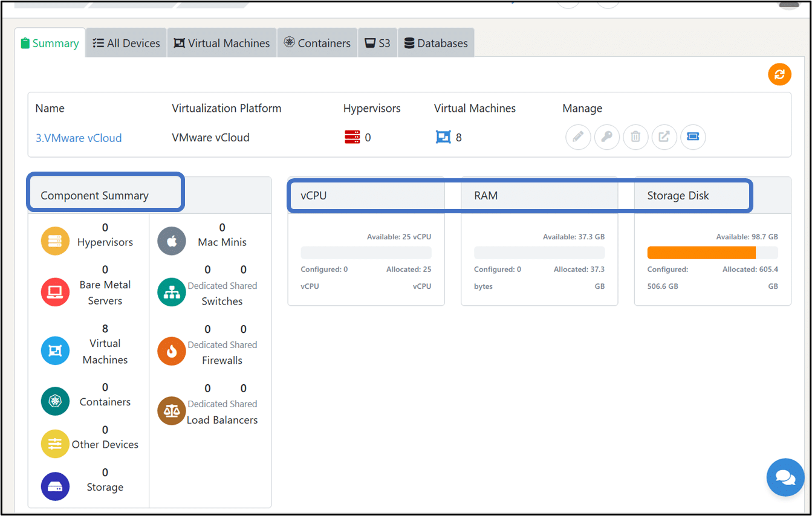The image size is (812, 516).
Task: Click the Containers label in Component Summary
Action: pyautogui.click(x=105, y=402)
